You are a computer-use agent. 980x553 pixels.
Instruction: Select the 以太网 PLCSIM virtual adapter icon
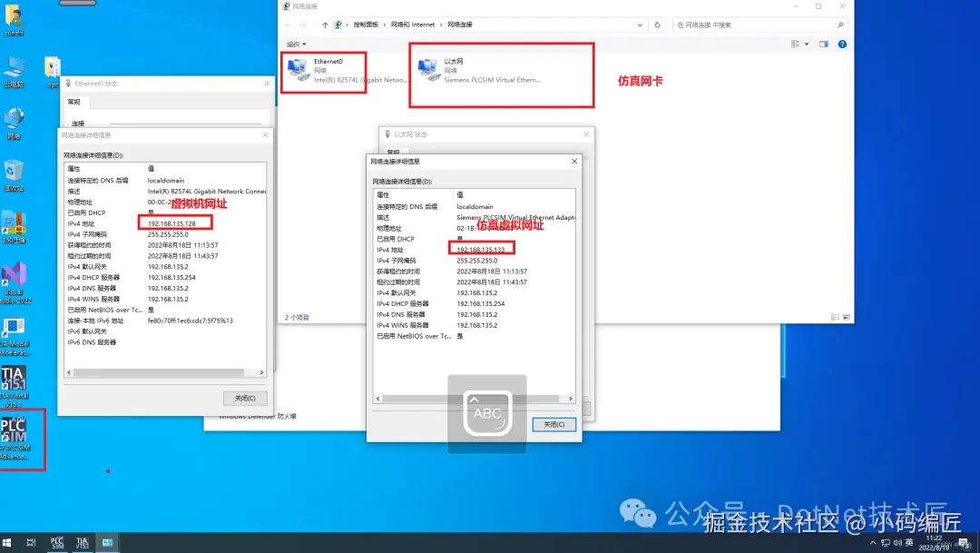[428, 70]
